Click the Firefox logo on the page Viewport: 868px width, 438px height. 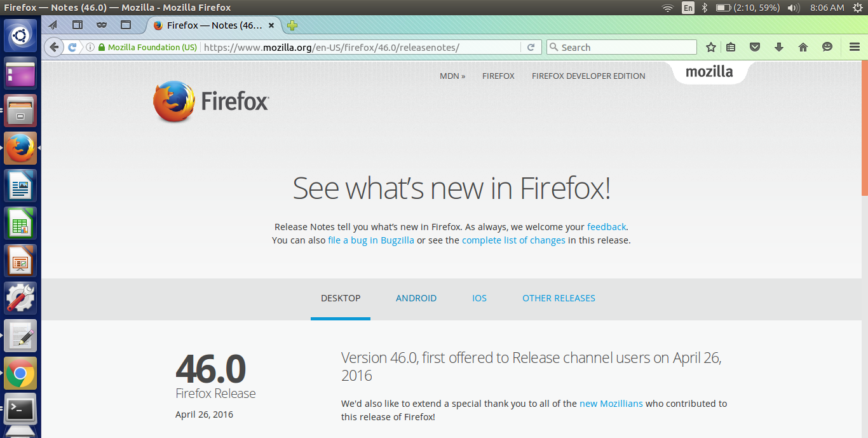(211, 101)
